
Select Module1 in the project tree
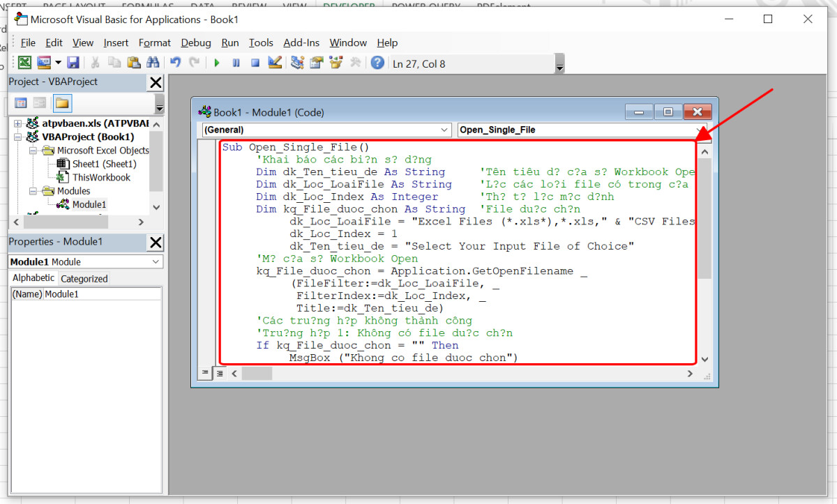(x=89, y=203)
